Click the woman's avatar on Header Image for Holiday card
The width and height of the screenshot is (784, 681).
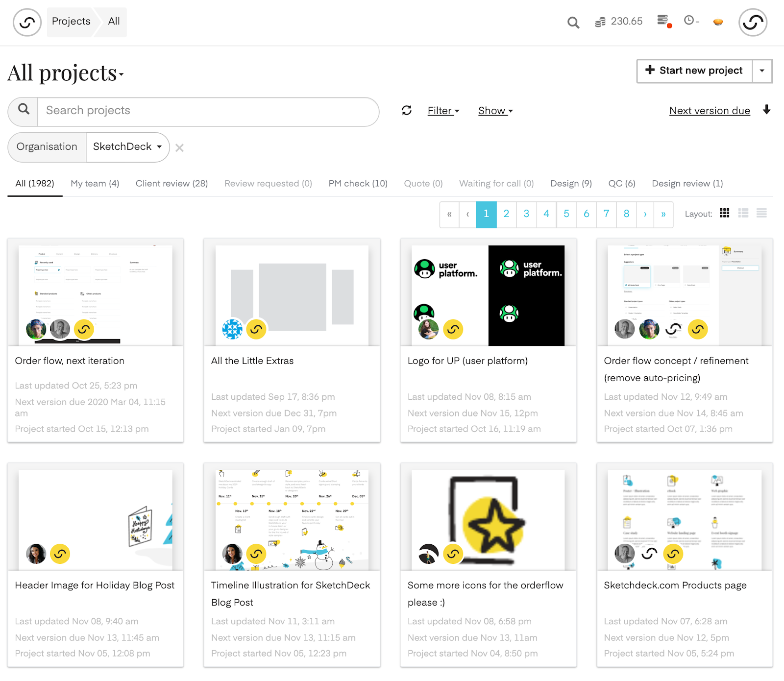click(36, 554)
